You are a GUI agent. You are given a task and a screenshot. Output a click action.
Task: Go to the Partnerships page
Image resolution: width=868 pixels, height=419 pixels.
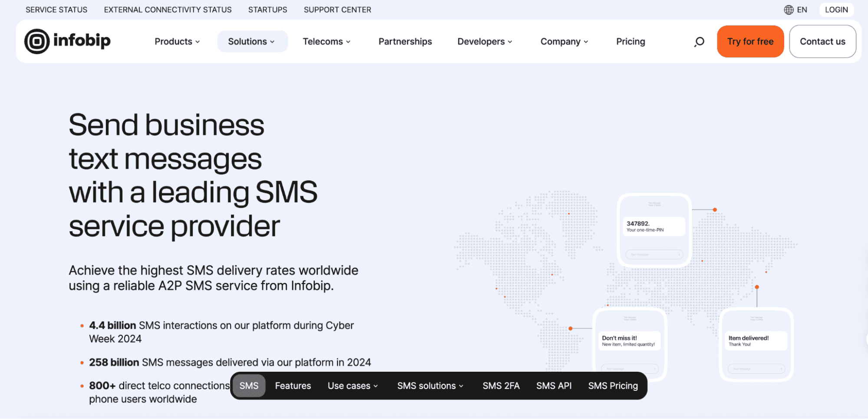pyautogui.click(x=405, y=42)
